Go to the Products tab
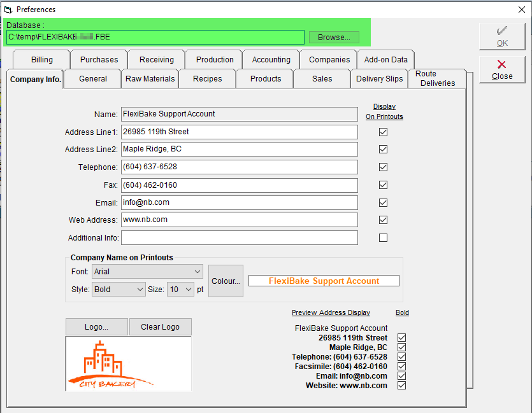Screen dimensions: 532x413 click(x=266, y=79)
